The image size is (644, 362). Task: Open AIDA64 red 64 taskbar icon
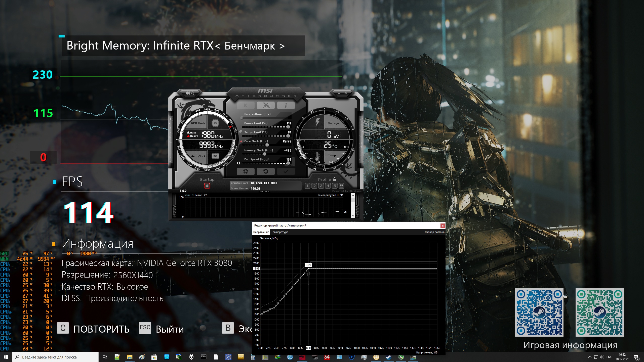[x=327, y=357]
